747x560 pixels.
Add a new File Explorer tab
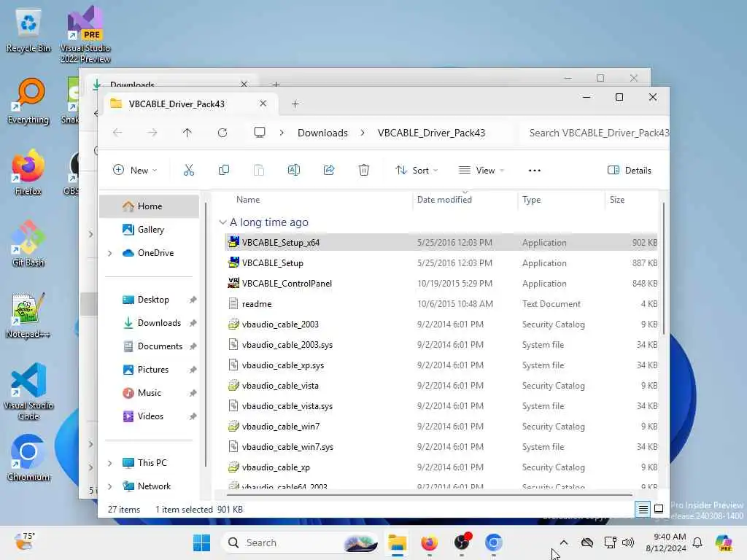(295, 104)
